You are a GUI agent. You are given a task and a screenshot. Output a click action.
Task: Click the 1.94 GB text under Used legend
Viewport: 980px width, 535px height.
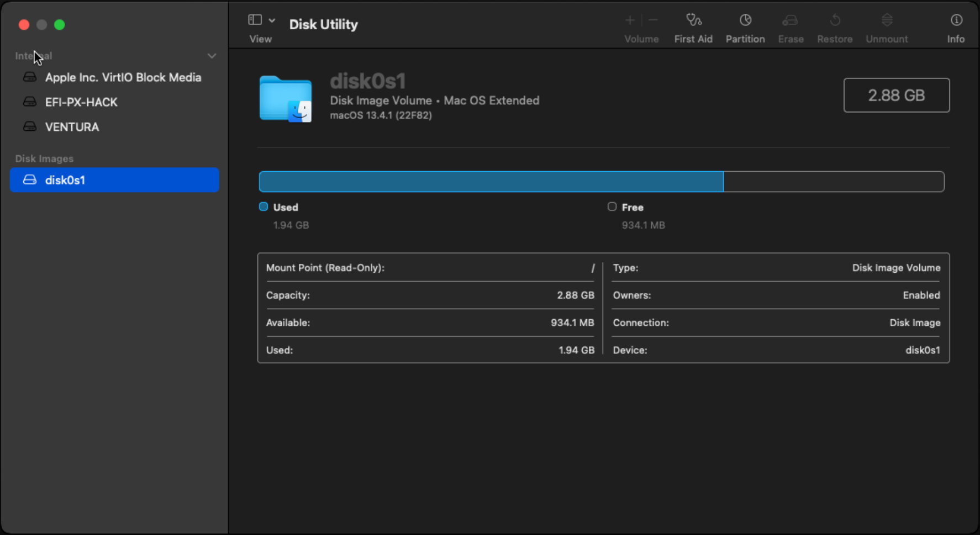pos(291,225)
